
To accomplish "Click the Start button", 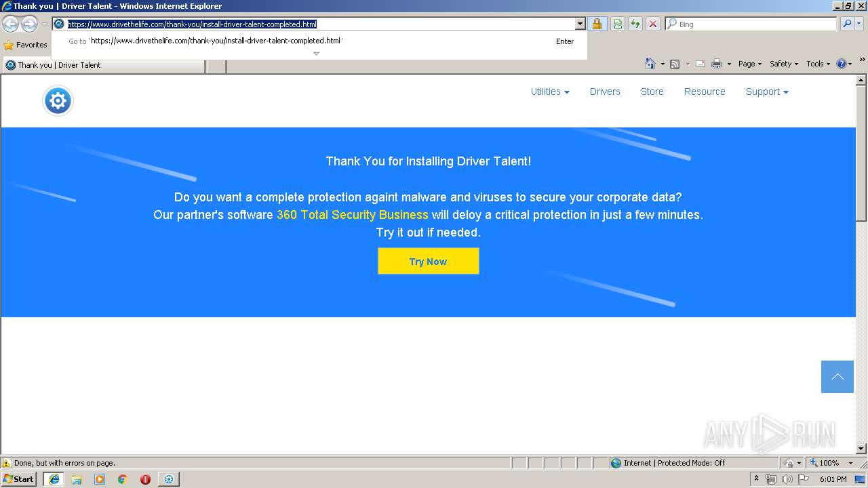I will tap(19, 479).
